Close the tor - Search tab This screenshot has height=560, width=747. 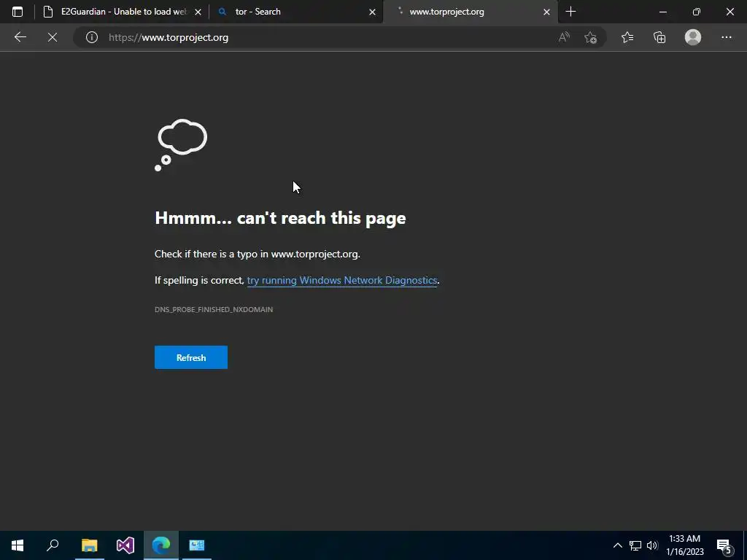372,12
